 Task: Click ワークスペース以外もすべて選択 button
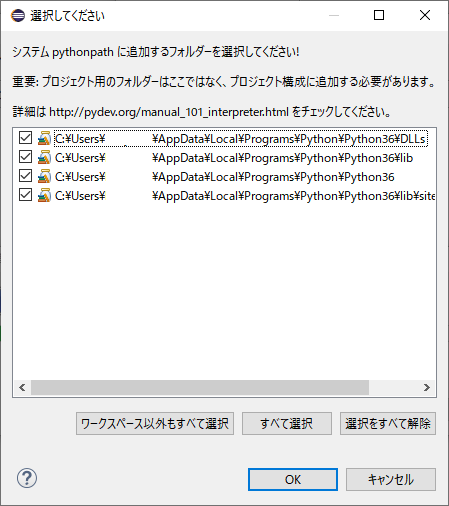155,424
